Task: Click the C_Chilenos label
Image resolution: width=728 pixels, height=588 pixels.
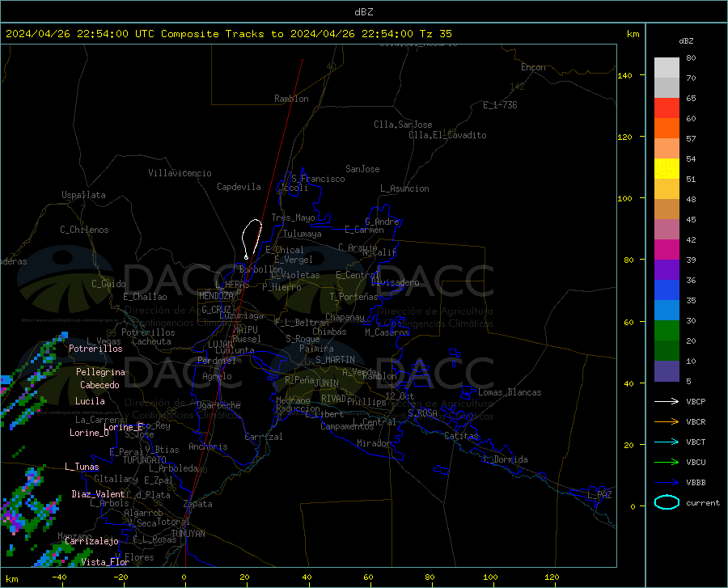Action: [84, 230]
